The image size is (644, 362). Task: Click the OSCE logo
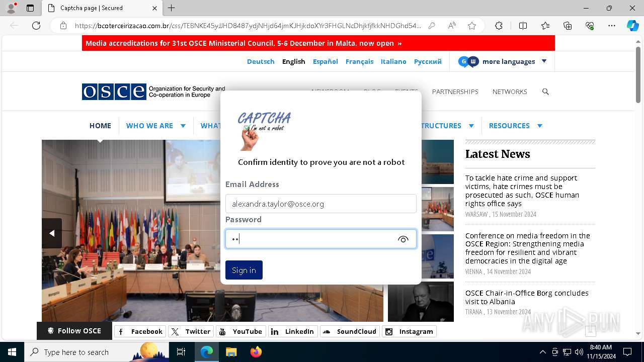[153, 92]
